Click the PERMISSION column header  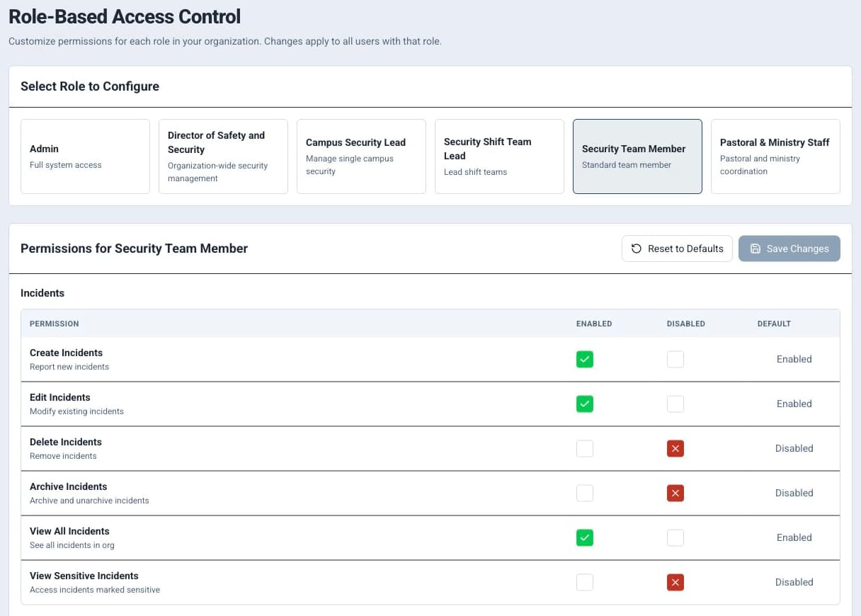[55, 324]
